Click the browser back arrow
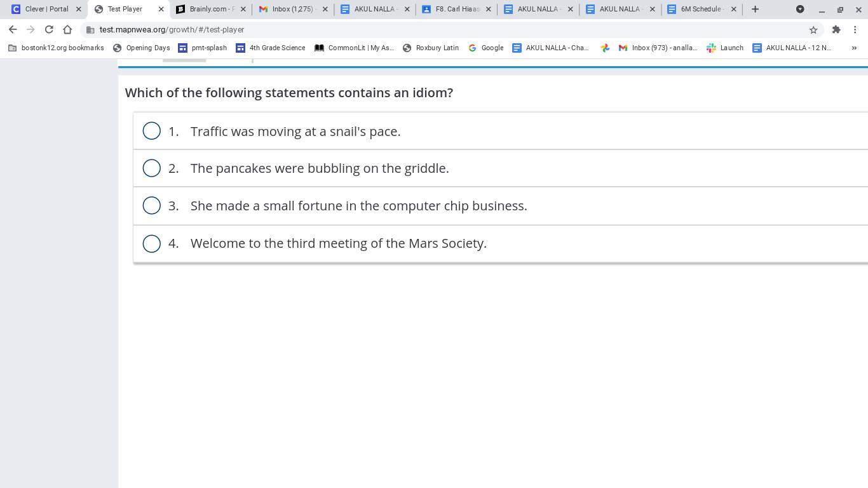Screen dimensions: 868x488 click(13, 29)
